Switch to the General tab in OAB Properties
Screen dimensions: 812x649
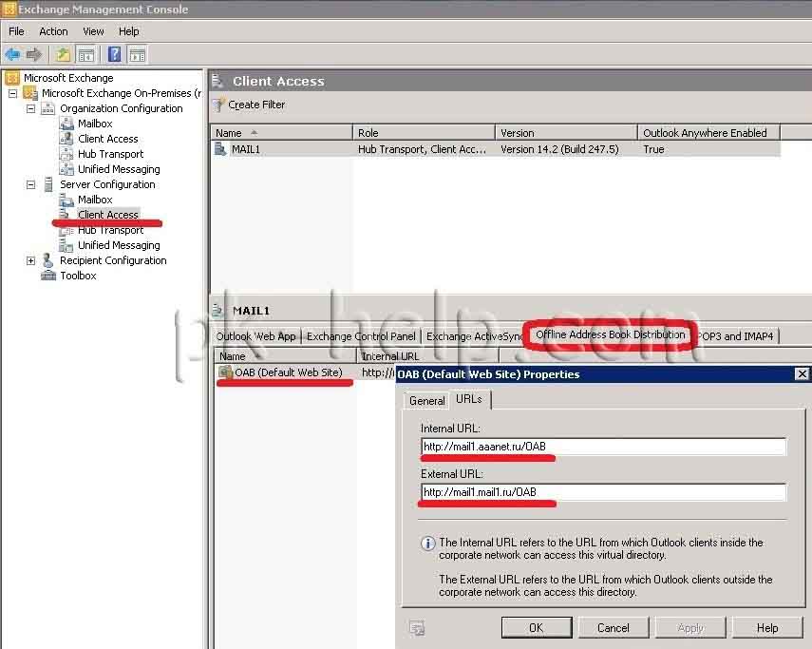click(x=426, y=400)
